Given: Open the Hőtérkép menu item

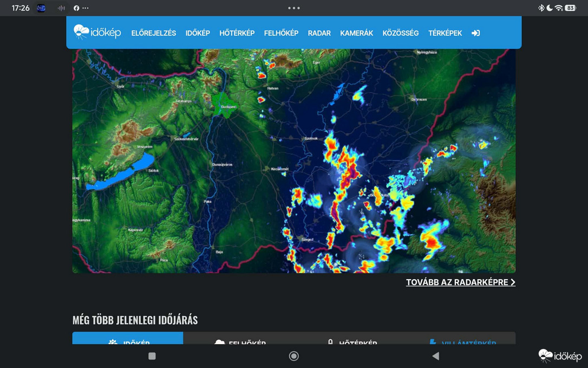Looking at the screenshot, I should 237,33.
